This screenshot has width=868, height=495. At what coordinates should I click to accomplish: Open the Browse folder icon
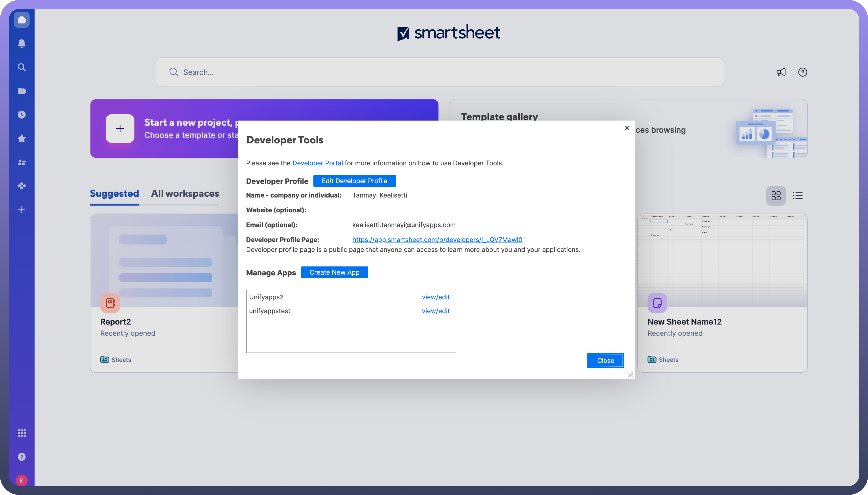[21, 91]
